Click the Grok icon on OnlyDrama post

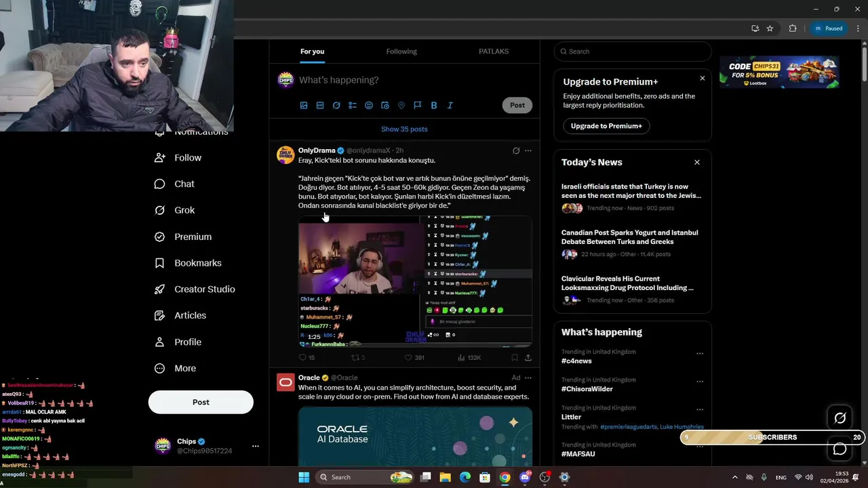(516, 150)
